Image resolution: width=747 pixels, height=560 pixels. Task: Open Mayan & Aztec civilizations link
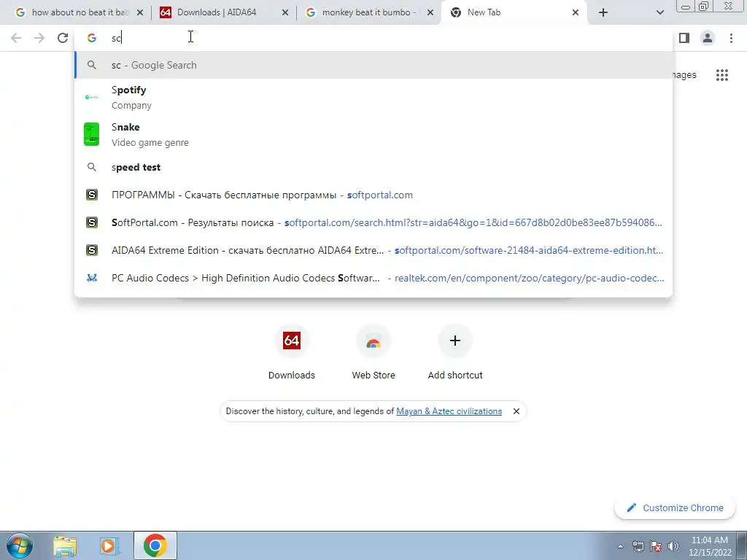point(449,411)
